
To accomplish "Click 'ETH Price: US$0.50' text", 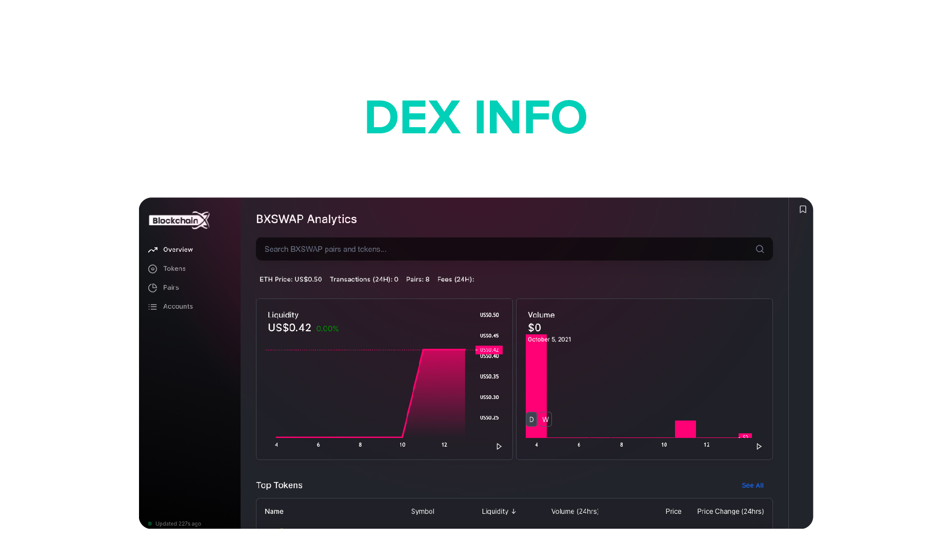I will click(x=290, y=279).
